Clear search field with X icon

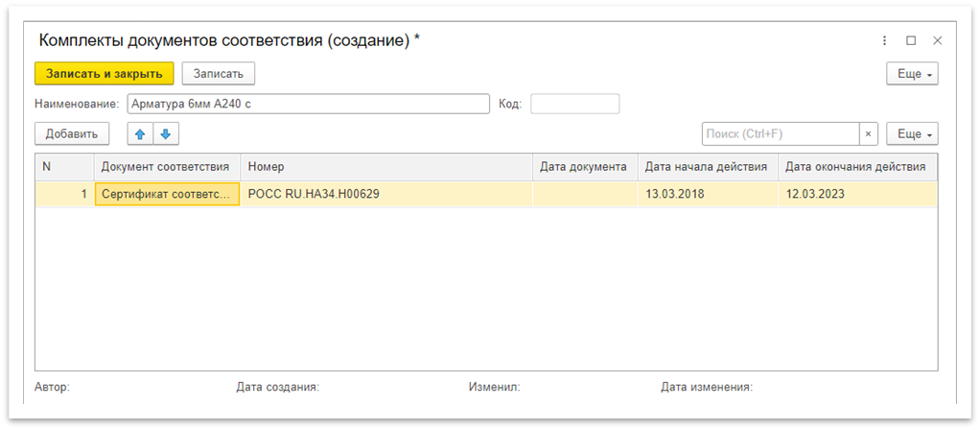point(868,133)
